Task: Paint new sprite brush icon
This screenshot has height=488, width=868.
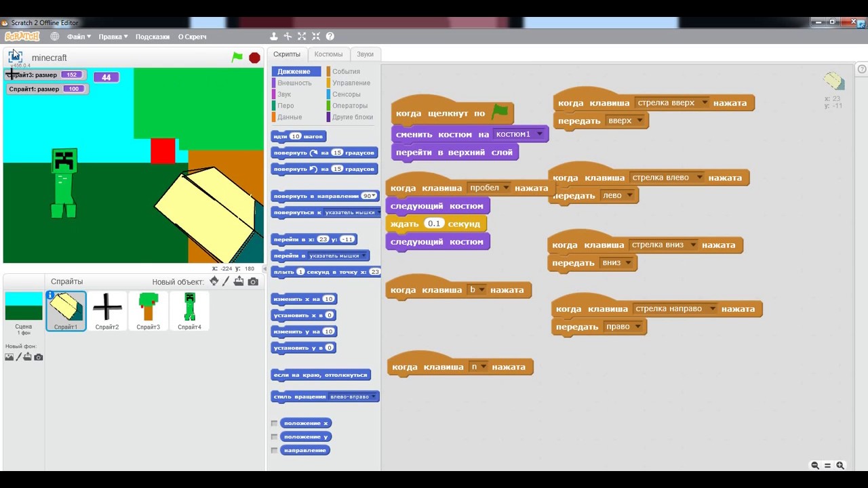Action: (x=226, y=281)
